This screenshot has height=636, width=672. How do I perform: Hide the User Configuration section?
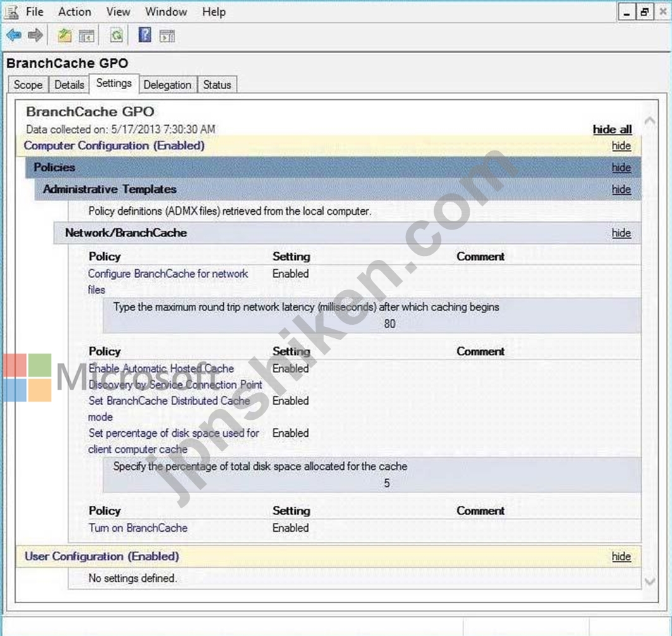pos(621,557)
